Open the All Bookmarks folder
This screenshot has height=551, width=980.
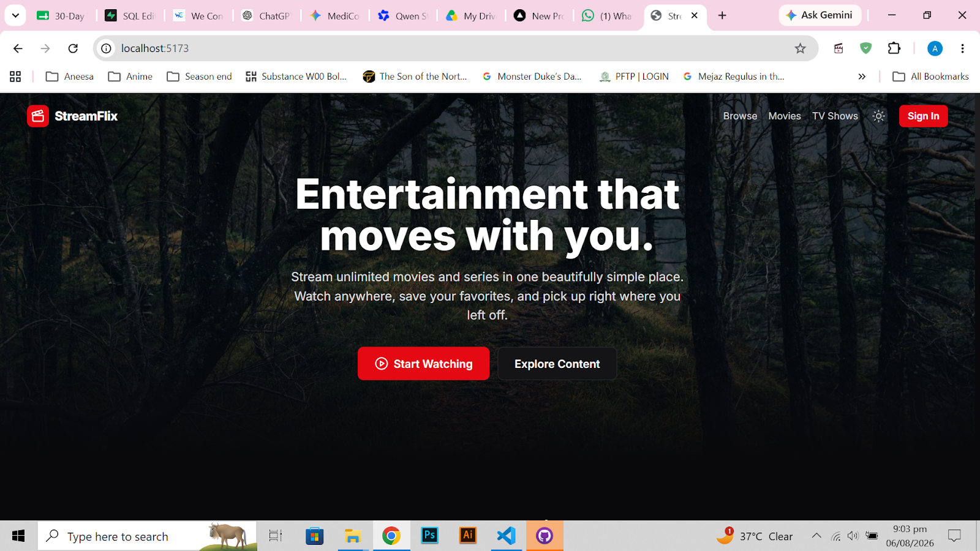click(930, 77)
